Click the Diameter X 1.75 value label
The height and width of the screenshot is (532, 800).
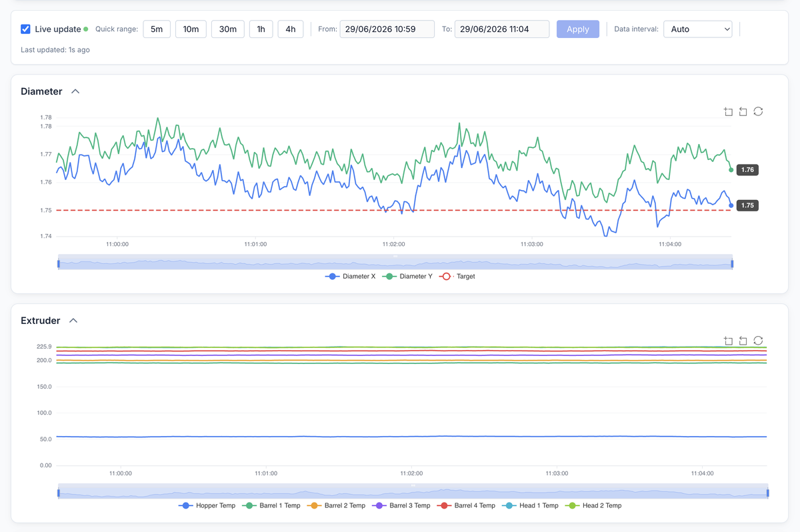[747, 205]
